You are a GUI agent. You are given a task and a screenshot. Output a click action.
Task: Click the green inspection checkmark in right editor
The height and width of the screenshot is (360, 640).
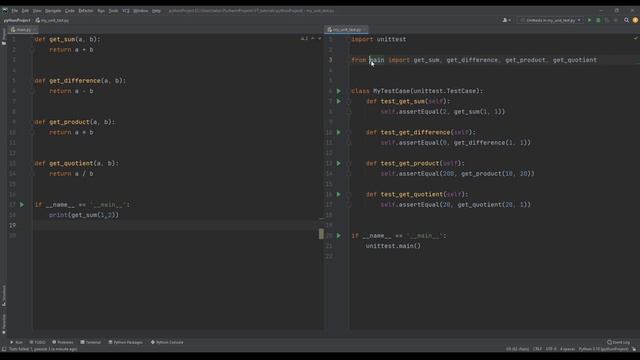636,38
